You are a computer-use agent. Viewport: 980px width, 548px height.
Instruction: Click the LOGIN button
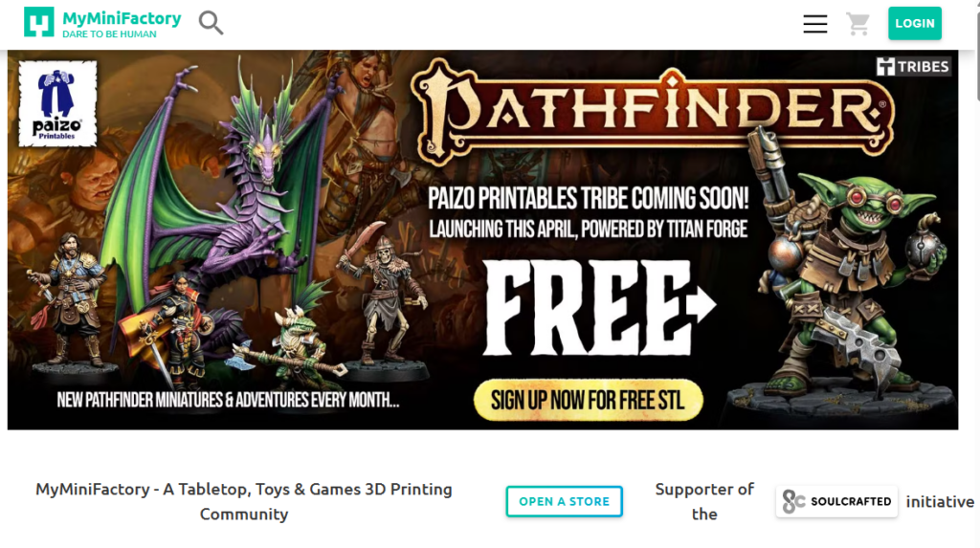914,23
